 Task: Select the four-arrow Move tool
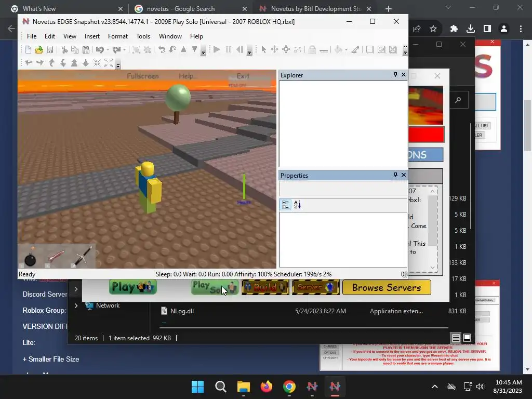click(x=274, y=50)
